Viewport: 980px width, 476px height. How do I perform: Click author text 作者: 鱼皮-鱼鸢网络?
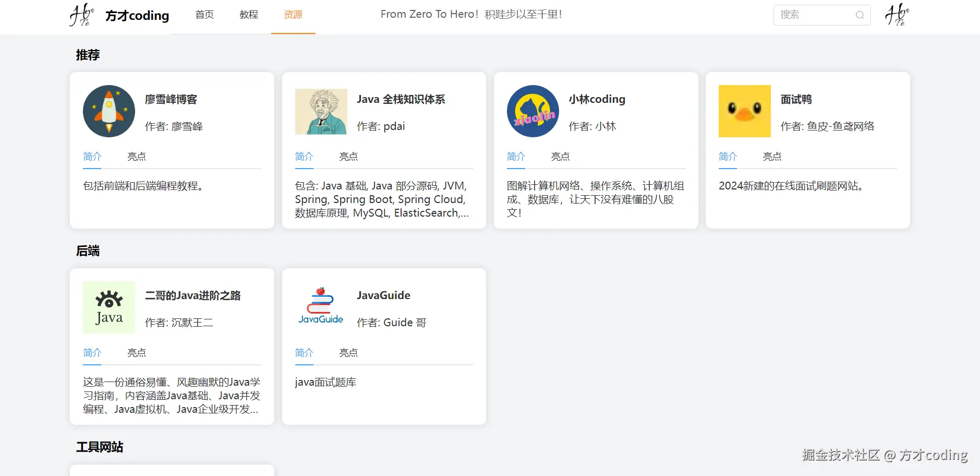(828, 126)
